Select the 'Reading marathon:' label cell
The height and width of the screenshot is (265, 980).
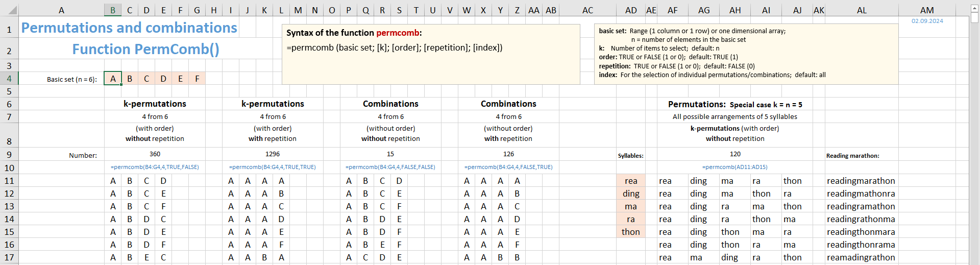click(862, 156)
